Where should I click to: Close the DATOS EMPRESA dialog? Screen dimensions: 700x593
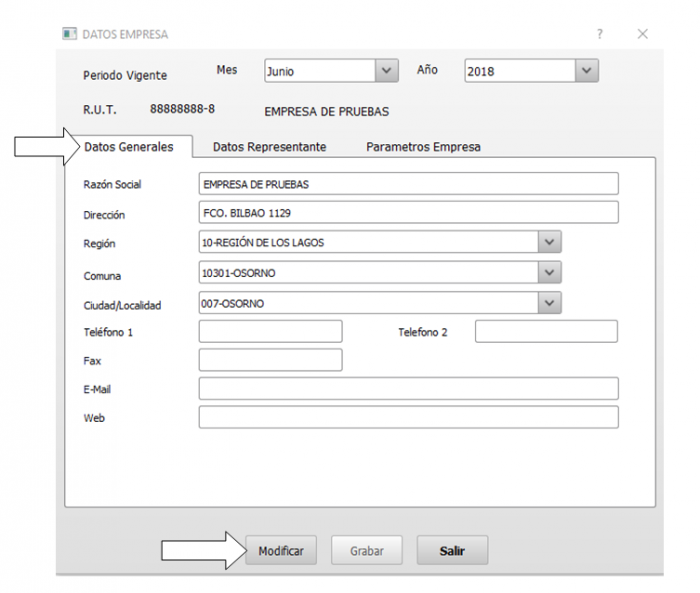click(643, 34)
